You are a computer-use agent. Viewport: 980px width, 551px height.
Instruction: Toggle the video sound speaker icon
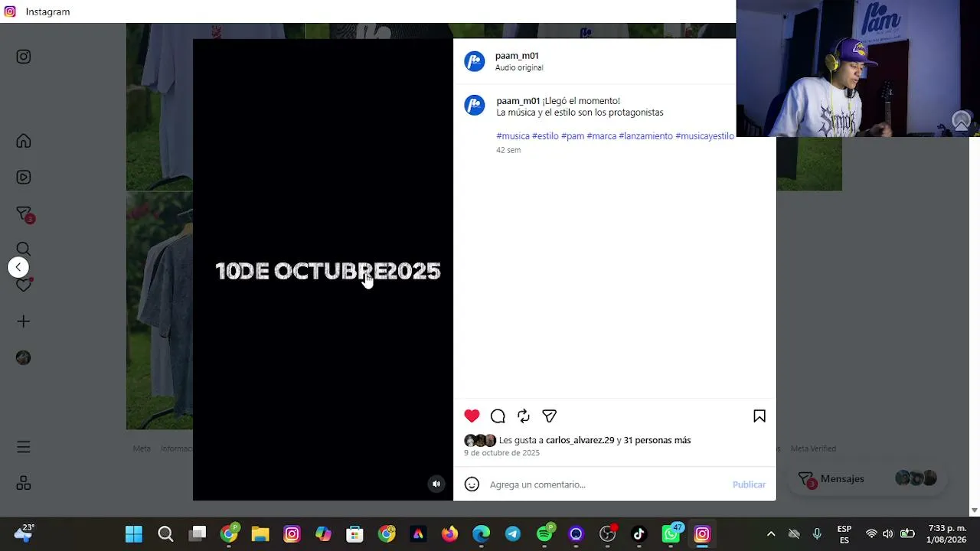436,484
